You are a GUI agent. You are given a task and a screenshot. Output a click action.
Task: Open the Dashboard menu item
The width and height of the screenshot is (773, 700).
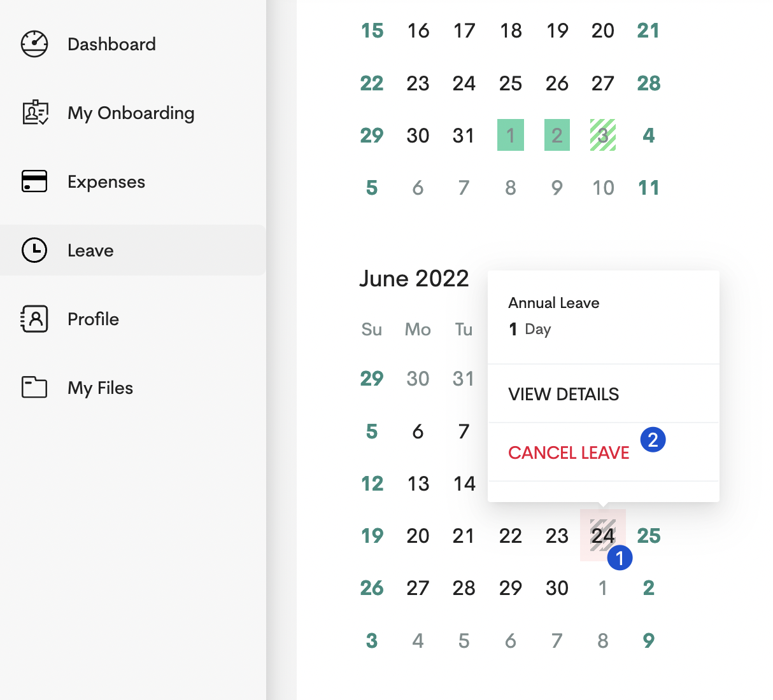pos(111,44)
